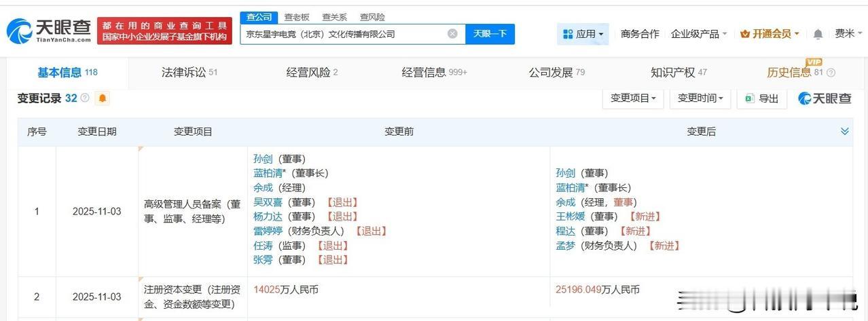The width and height of the screenshot is (868, 321).
Task: Click the date in row 2
Action: (x=97, y=297)
